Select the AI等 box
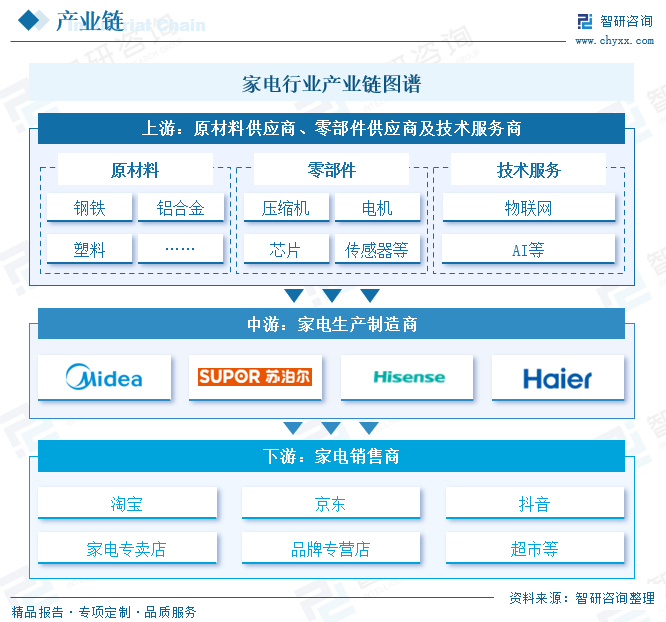 pyautogui.click(x=529, y=249)
